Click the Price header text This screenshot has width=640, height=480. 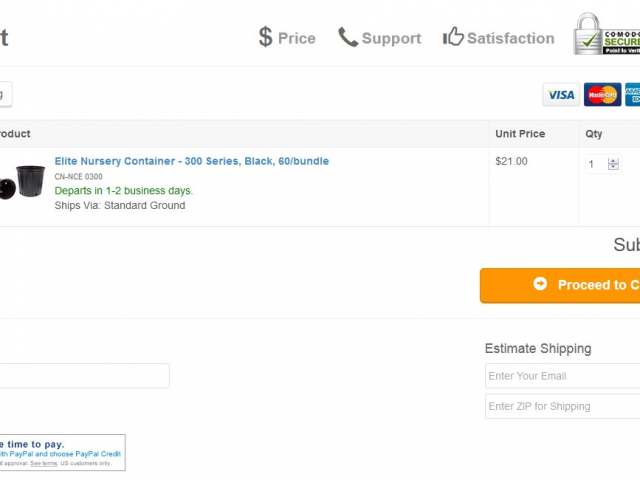coord(297,38)
